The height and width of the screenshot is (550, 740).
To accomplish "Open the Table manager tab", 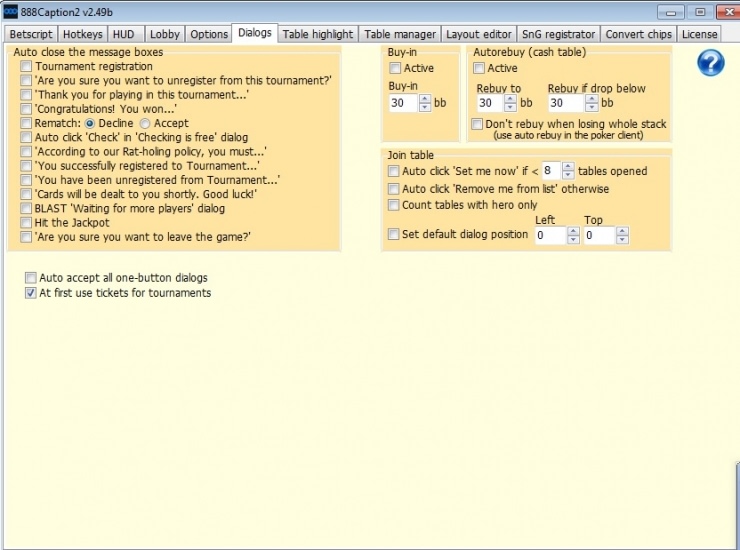I will [400, 34].
